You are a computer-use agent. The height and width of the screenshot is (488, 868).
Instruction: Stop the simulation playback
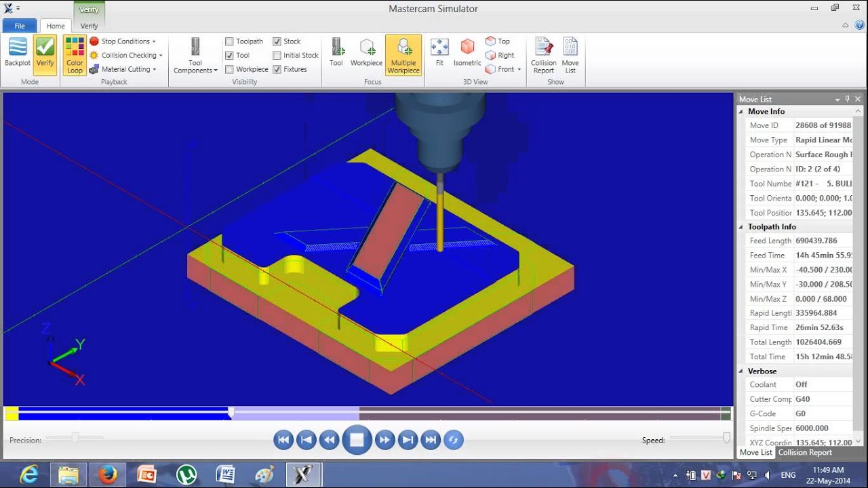pos(357,440)
